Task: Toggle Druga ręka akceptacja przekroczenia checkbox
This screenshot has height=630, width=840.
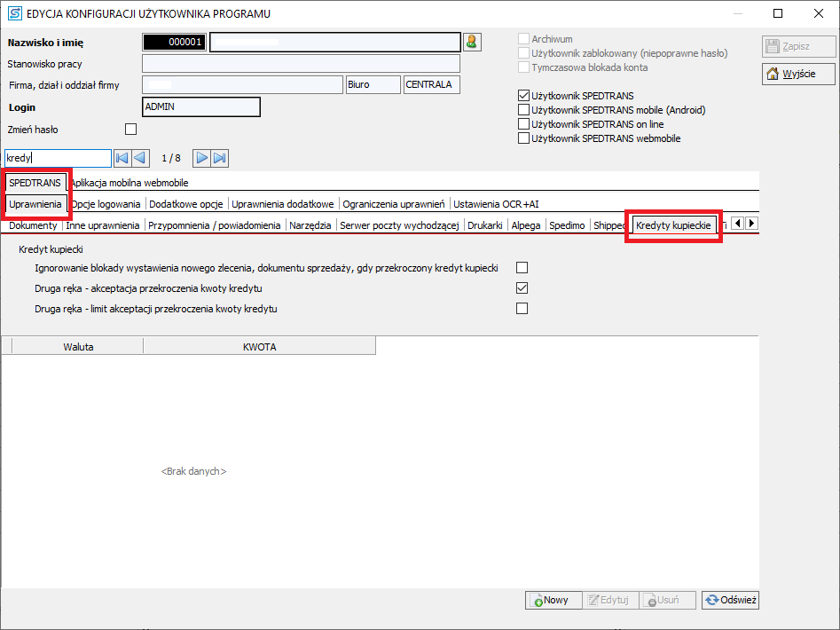Action: pyautogui.click(x=522, y=288)
